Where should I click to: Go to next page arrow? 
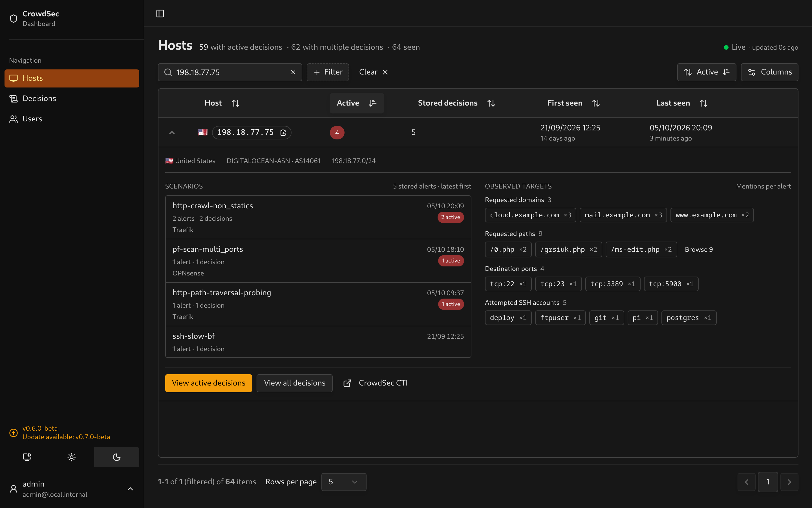789,482
